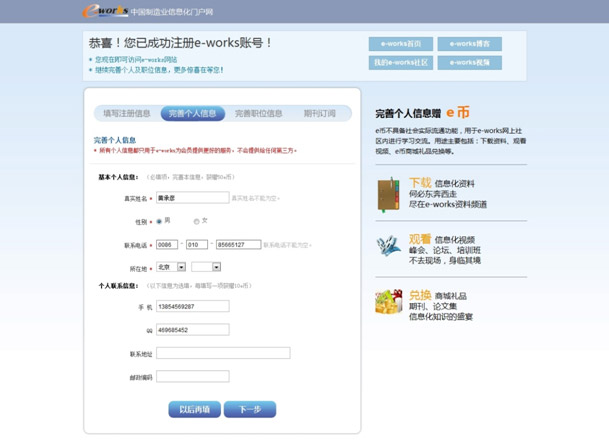Click the 兑换 商城礼品 heading
This screenshot has width=609, height=440.
[438, 295]
